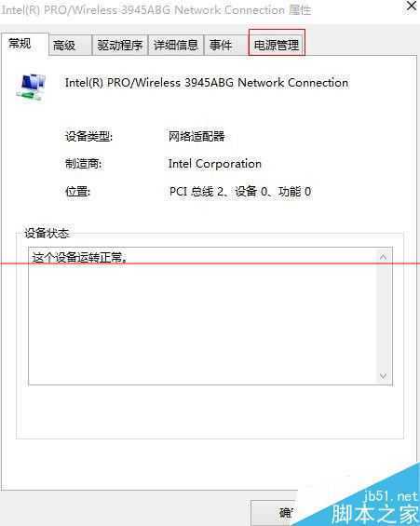
Task: Close the adapter properties dialog
Action: 412,6
